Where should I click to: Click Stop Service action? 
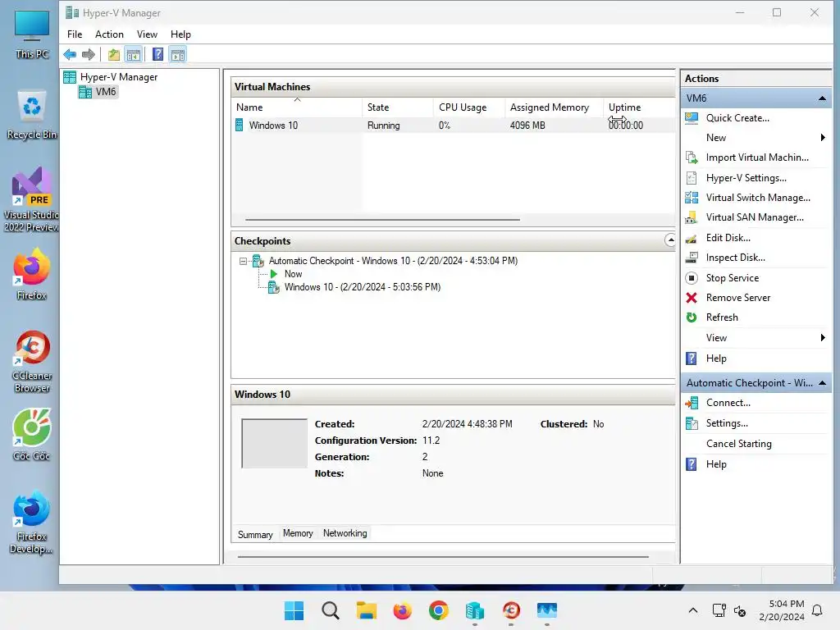click(732, 278)
